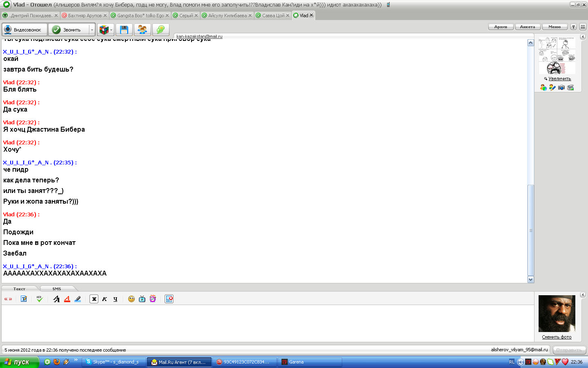This screenshot has width=588, height=368.
Task: Click the Увеличить enlarge link
Action: 559,79
